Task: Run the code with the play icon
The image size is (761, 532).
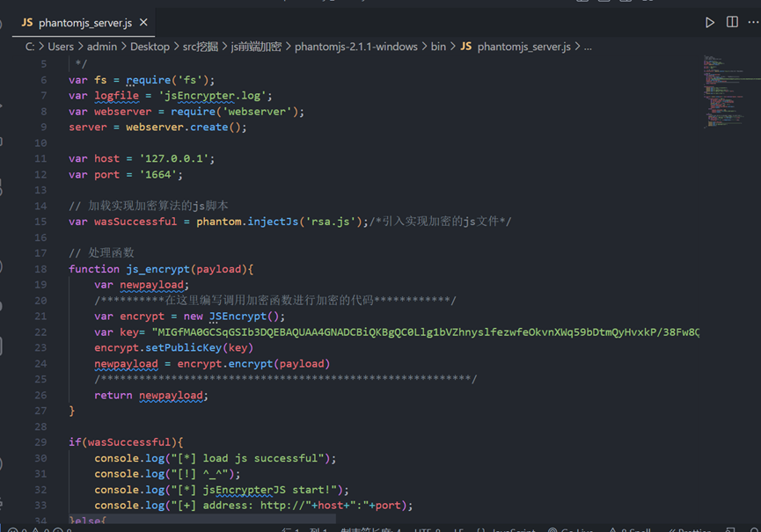Action: [x=710, y=23]
